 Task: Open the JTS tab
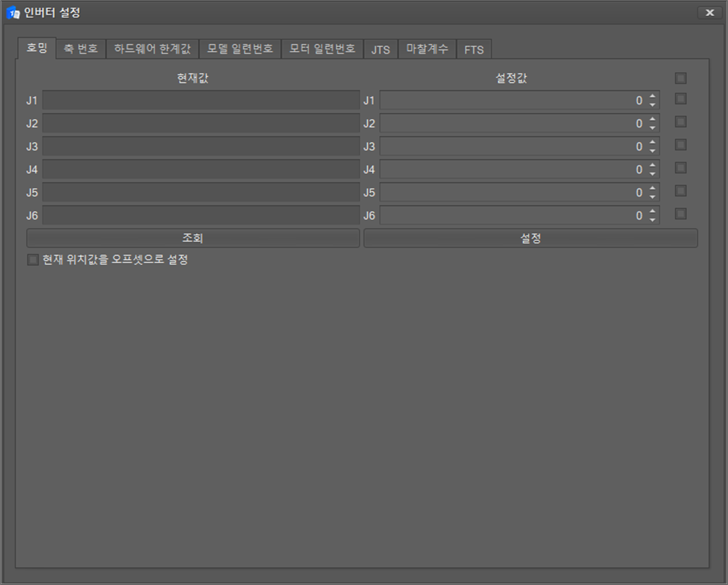click(x=380, y=49)
